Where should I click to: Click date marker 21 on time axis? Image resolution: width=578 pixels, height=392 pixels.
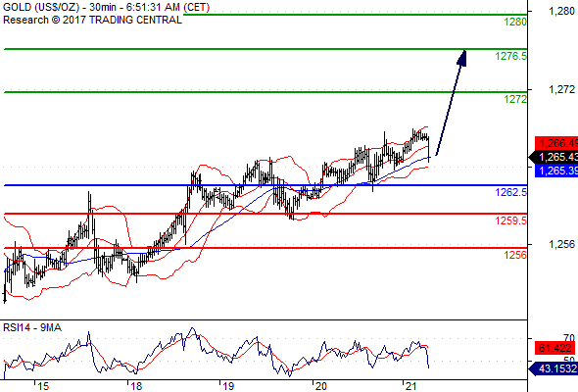coord(410,386)
